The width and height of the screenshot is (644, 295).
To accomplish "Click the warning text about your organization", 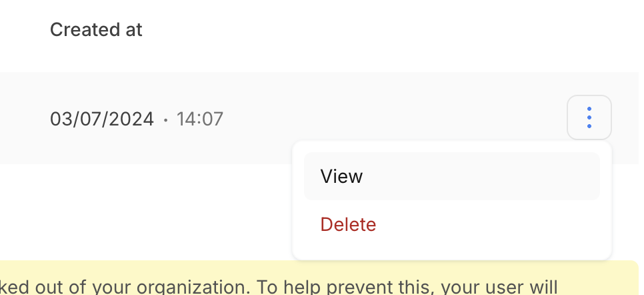I will [x=280, y=286].
